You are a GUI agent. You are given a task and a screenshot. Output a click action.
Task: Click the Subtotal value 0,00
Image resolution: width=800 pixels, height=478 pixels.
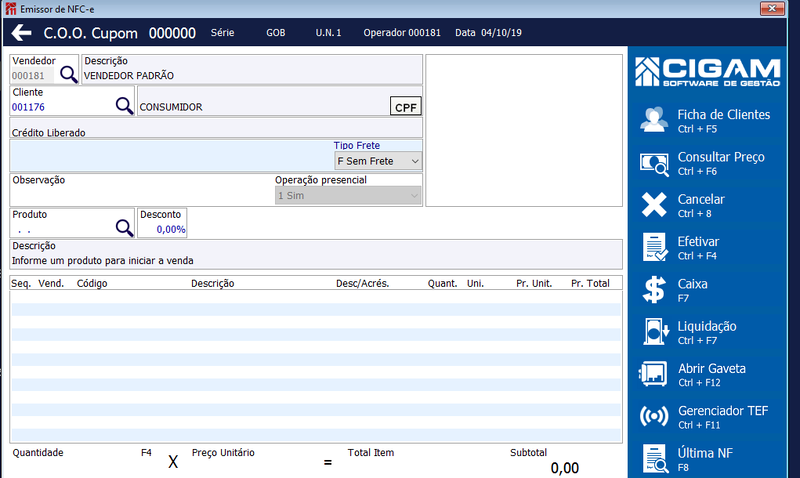tap(564, 468)
